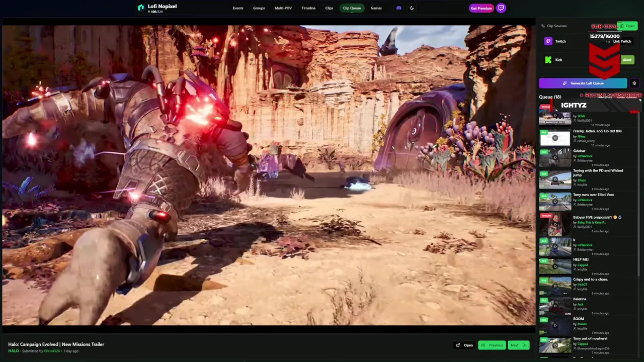
Task: Play 'Toying with the PD' clip thumbnail
Action: click(x=555, y=179)
